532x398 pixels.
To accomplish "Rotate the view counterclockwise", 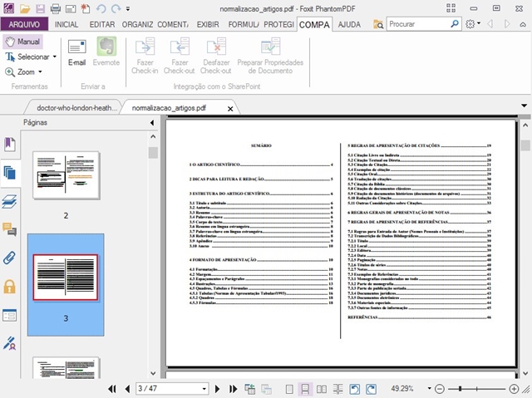I will 355,389.
